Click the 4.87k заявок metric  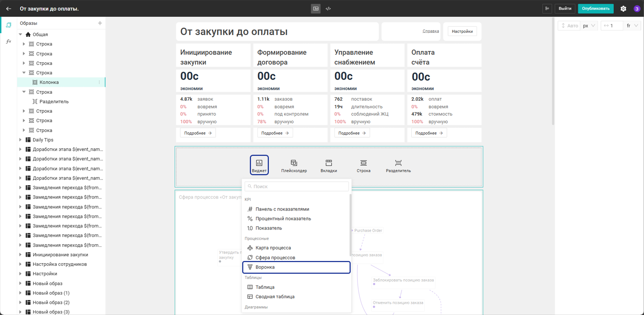197,99
